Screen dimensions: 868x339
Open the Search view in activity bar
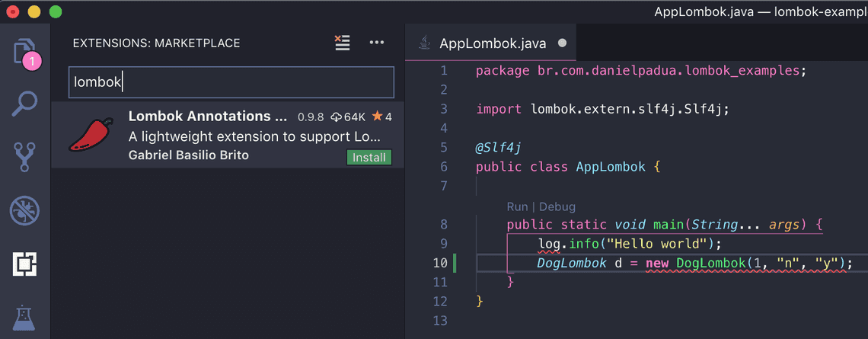25,104
